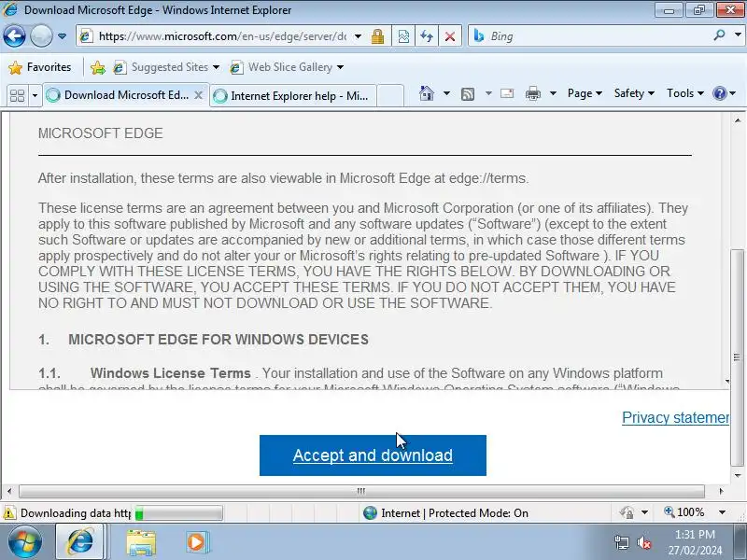Click the MICROSOFT EDGE heading text
The width and height of the screenshot is (747, 560).
click(101, 133)
